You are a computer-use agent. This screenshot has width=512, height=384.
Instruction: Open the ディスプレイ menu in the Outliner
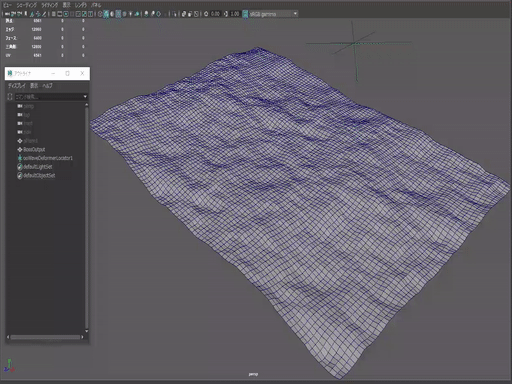coord(17,86)
